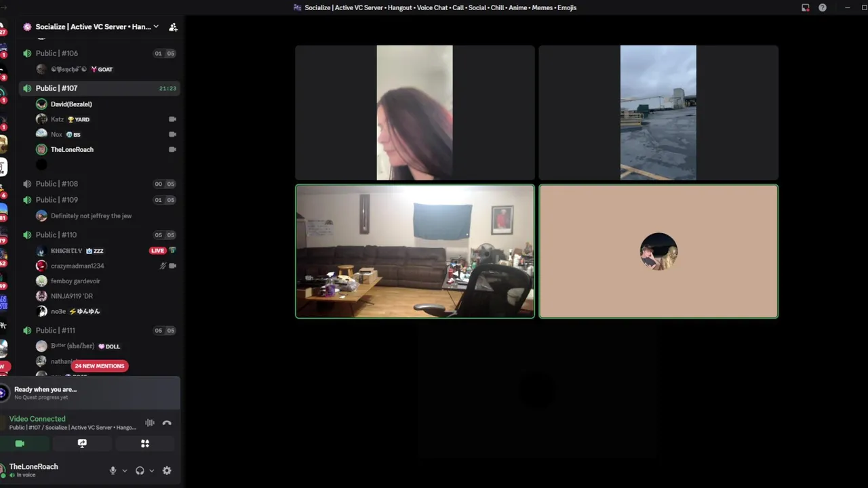Focus the outdoor parking lot video tile

[x=658, y=113]
